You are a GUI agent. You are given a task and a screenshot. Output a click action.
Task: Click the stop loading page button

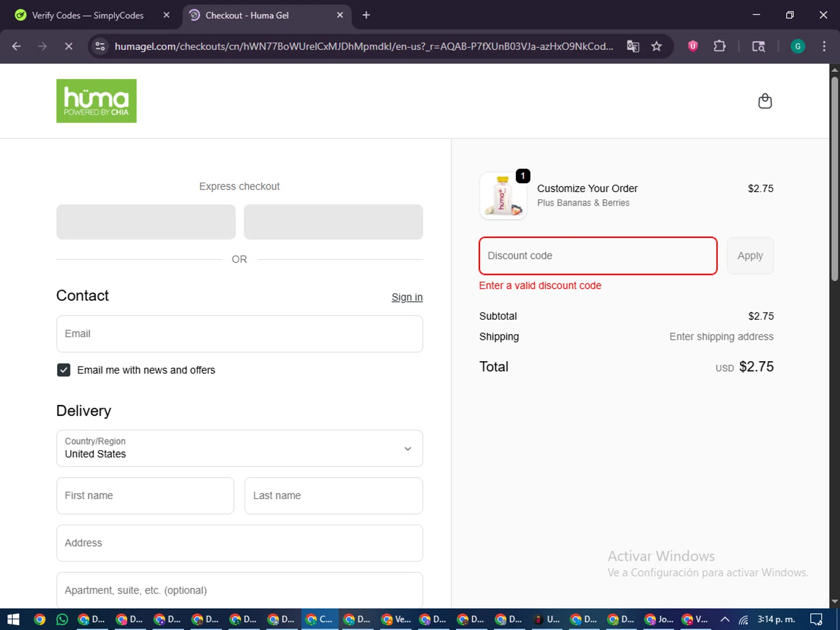click(68, 46)
